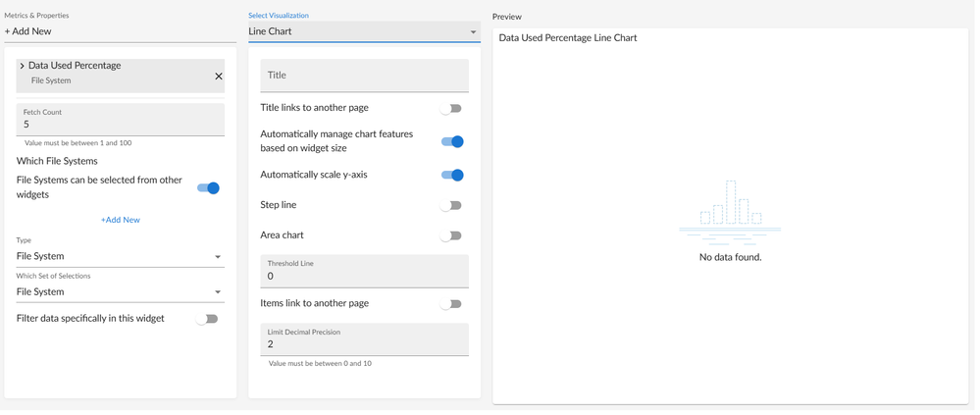The height and width of the screenshot is (415, 980).
Task: Open Which Set of Selections dropdown
Action: [x=120, y=291]
